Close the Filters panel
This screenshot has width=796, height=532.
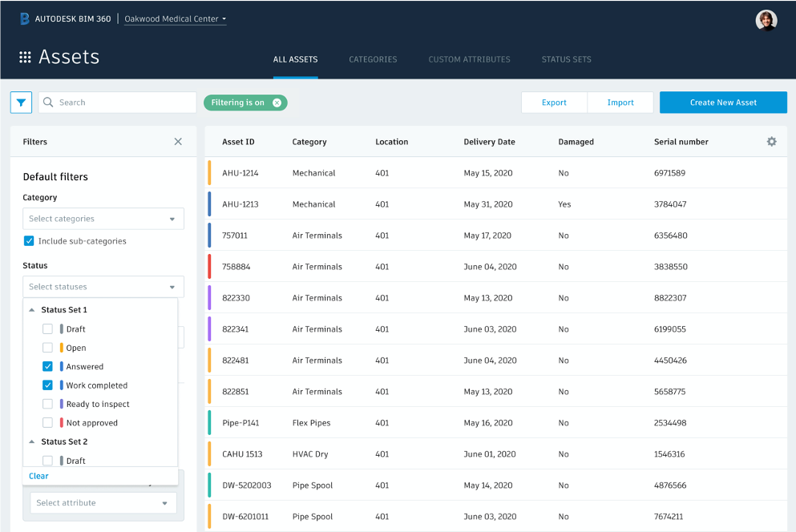point(178,141)
